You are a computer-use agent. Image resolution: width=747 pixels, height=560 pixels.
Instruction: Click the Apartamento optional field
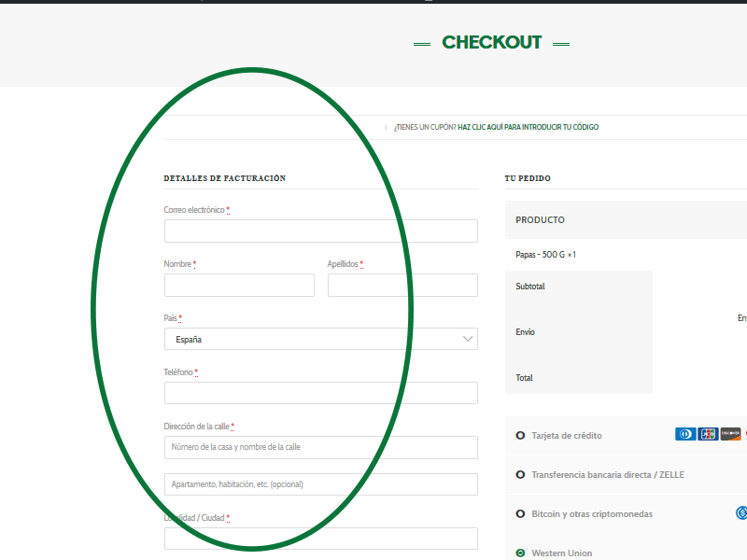click(320, 483)
